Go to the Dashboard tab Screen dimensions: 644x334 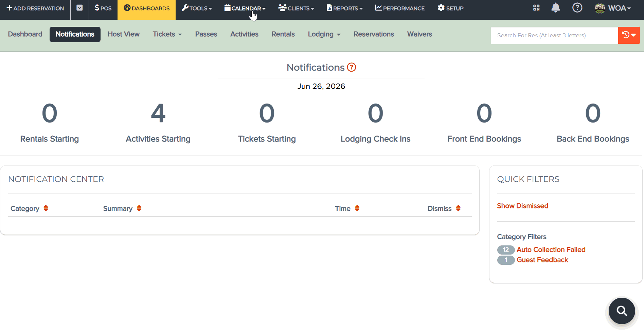coord(25,34)
